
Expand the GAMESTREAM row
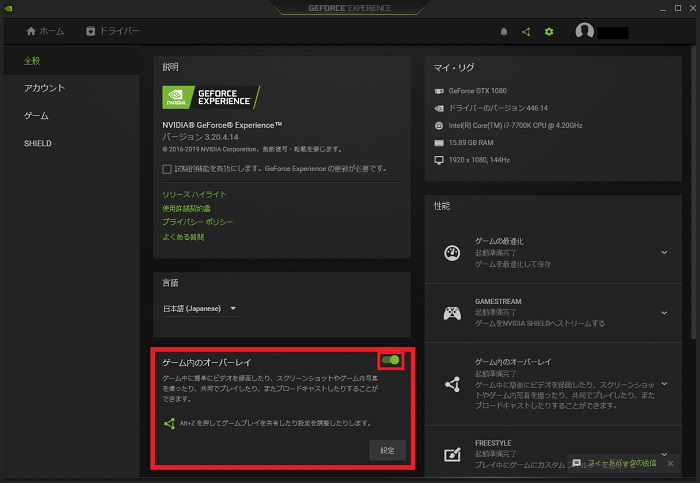click(664, 313)
